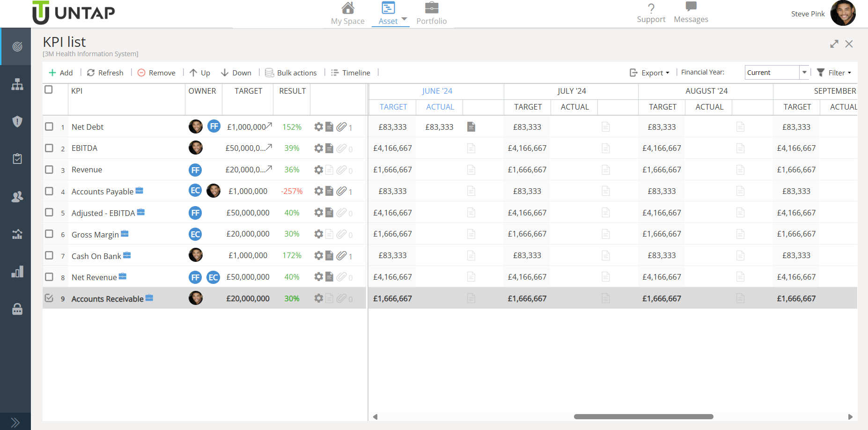Image resolution: width=868 pixels, height=430 pixels.
Task: Check the Adjusted - EBITDA row checkbox
Action: pyautogui.click(x=49, y=212)
